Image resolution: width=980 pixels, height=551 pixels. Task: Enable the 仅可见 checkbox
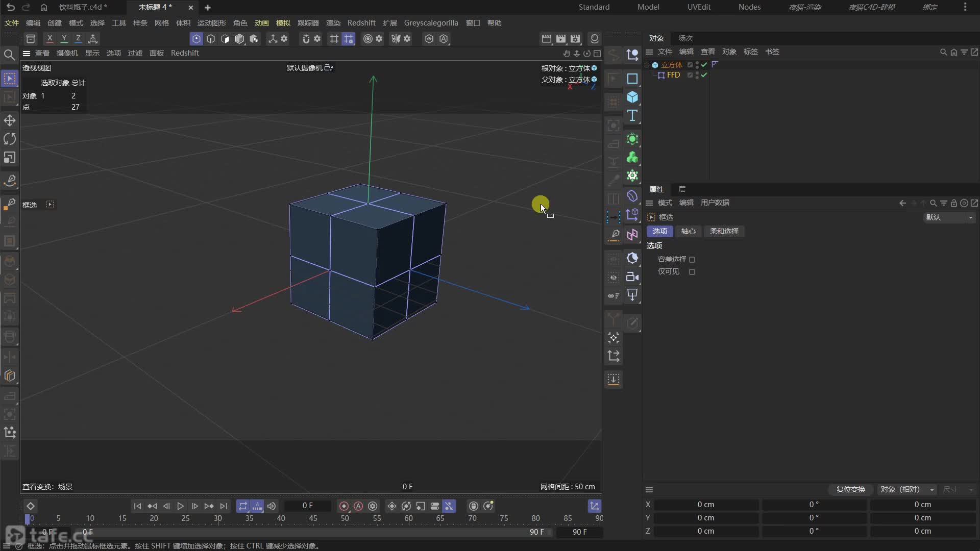pyautogui.click(x=692, y=272)
